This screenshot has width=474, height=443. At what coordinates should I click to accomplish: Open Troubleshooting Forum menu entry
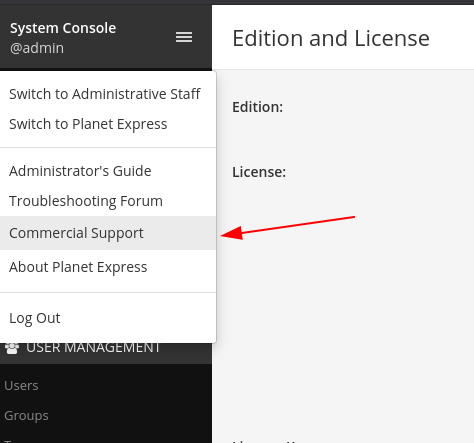86,201
